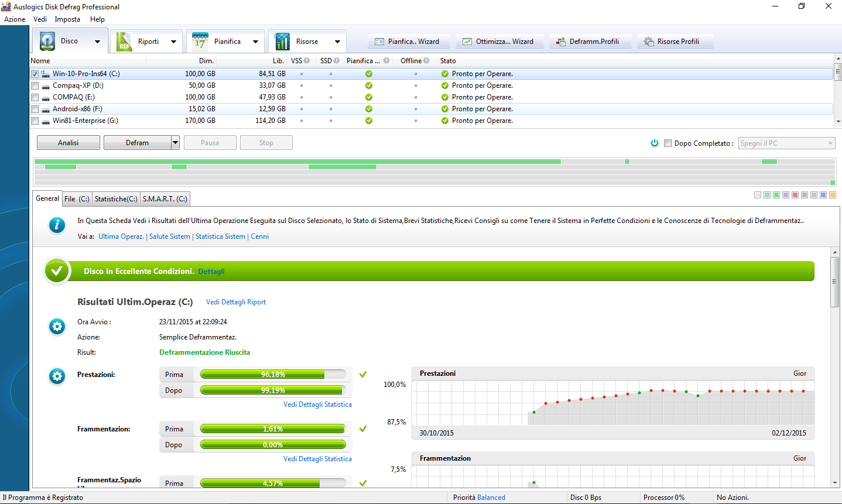Image resolution: width=842 pixels, height=504 pixels.
Task: Click the Pianifica calendar icon
Action: point(200,42)
